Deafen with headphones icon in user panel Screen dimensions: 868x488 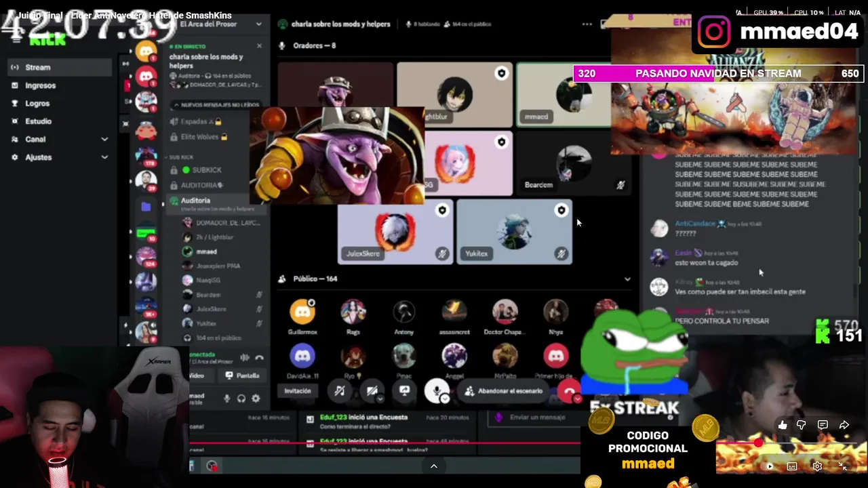coord(241,399)
